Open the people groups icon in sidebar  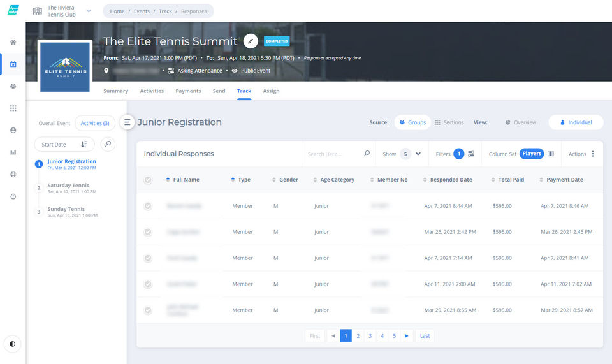click(13, 86)
